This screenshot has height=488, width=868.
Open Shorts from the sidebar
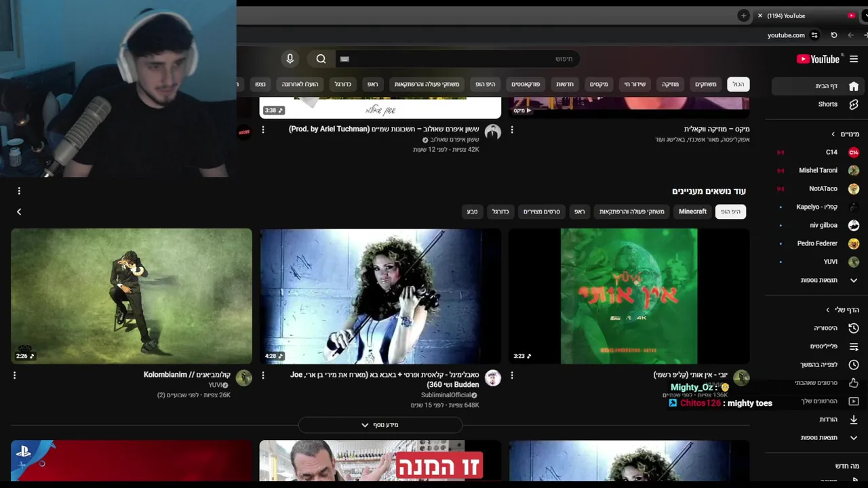pos(816,104)
